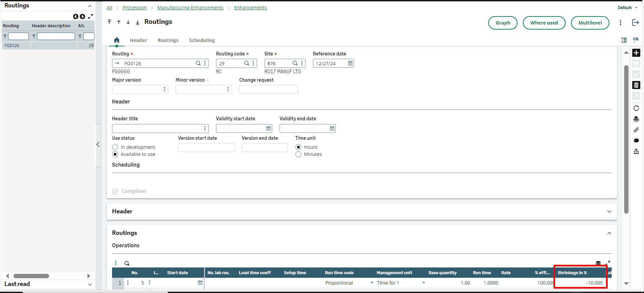This screenshot has width=644, height=293.
Task: Click the Print icon
Action: [x=636, y=119]
